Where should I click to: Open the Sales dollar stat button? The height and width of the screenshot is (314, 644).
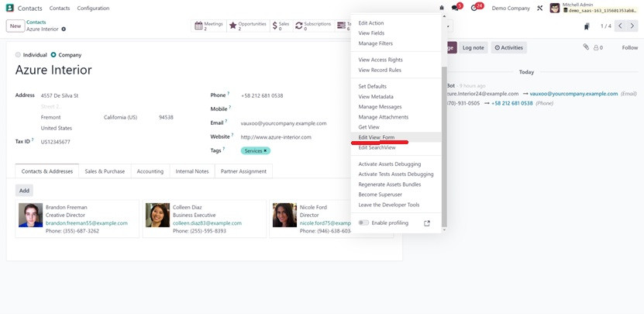click(x=281, y=26)
